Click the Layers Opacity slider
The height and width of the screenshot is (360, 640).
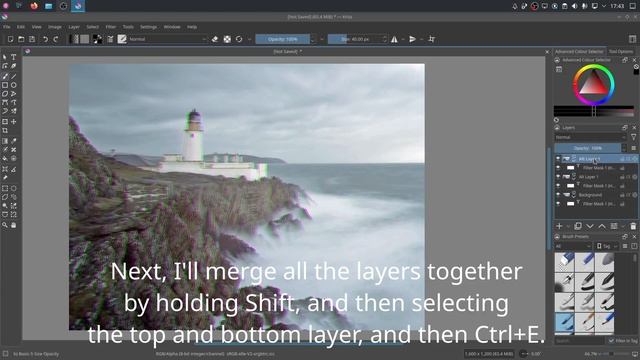point(588,148)
